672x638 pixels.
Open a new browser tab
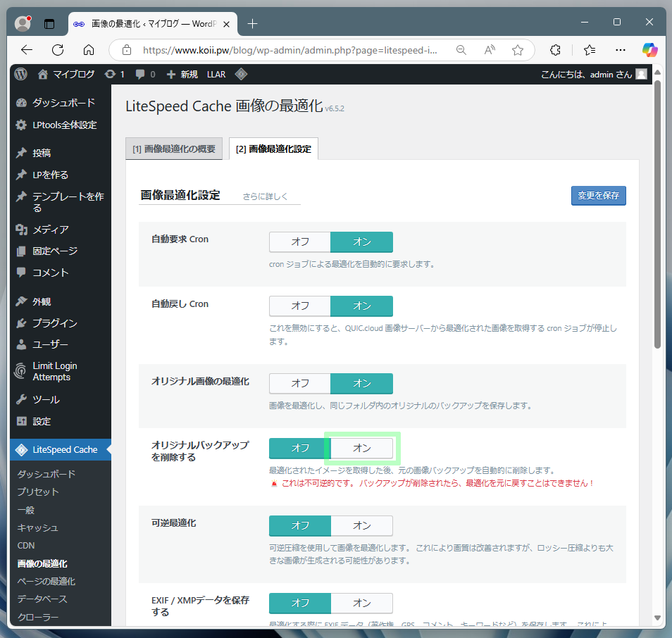click(252, 24)
